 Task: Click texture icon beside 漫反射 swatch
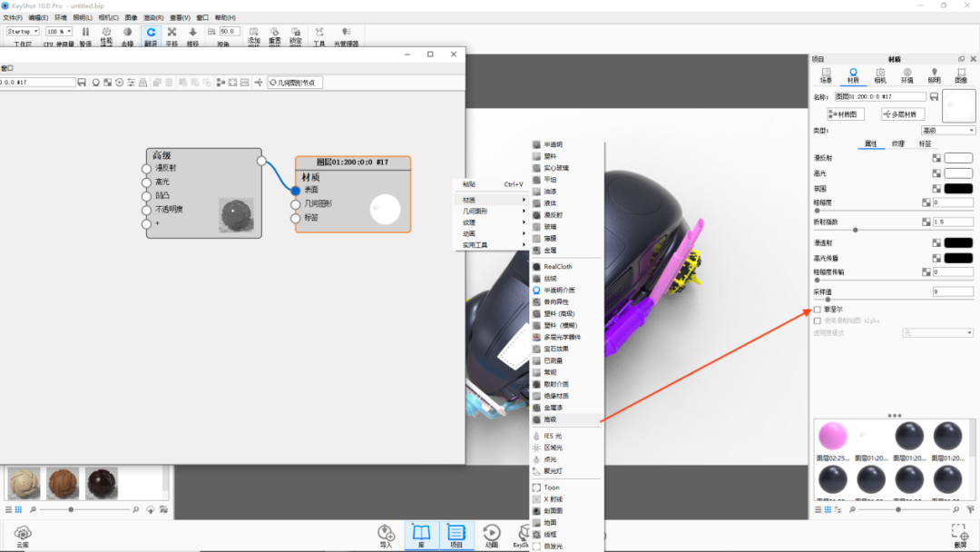[936, 158]
